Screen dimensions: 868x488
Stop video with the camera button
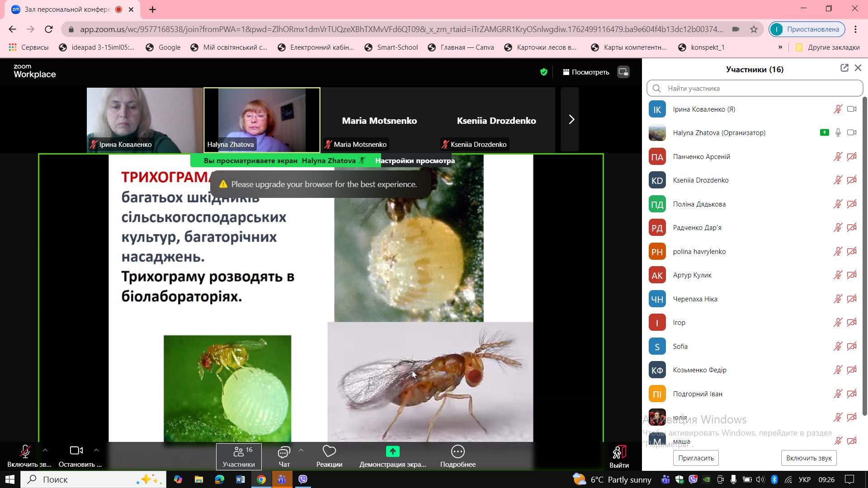(x=76, y=451)
